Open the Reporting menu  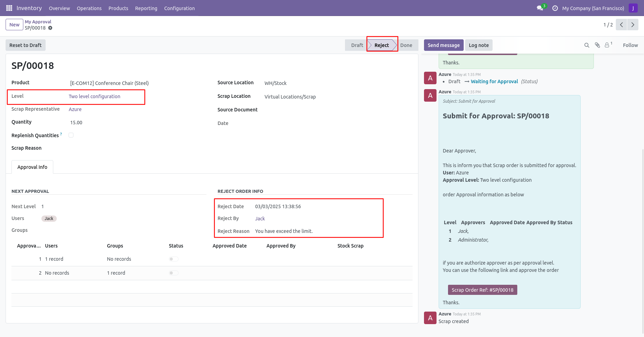(x=146, y=8)
